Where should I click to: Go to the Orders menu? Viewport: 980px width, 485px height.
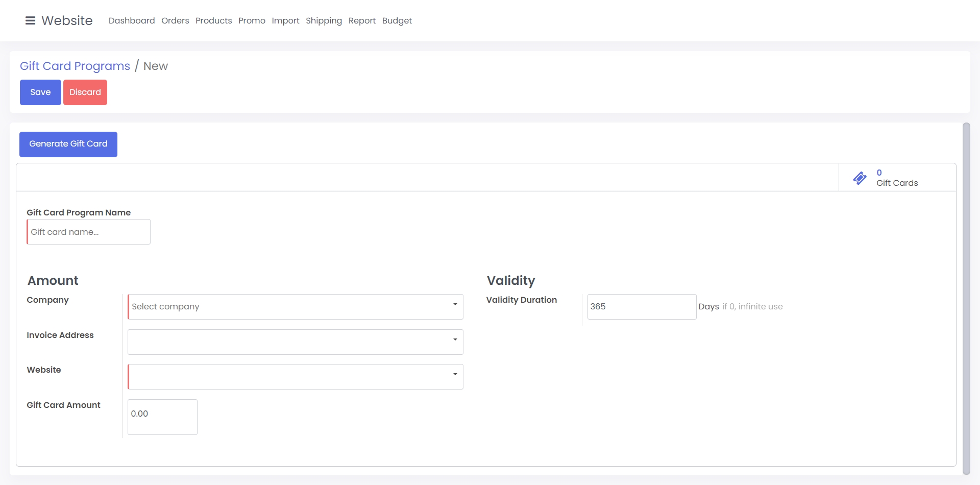[x=175, y=20]
